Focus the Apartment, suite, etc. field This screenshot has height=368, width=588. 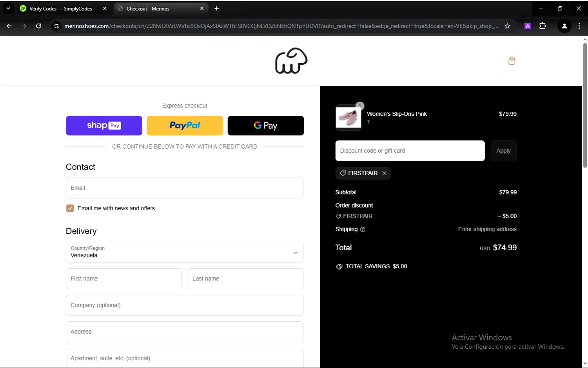coord(185,358)
